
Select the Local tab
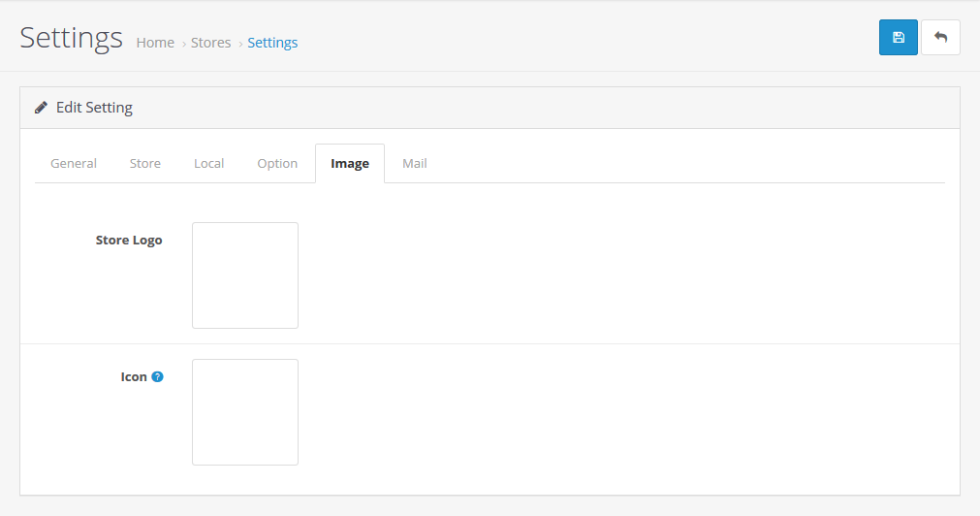point(208,163)
